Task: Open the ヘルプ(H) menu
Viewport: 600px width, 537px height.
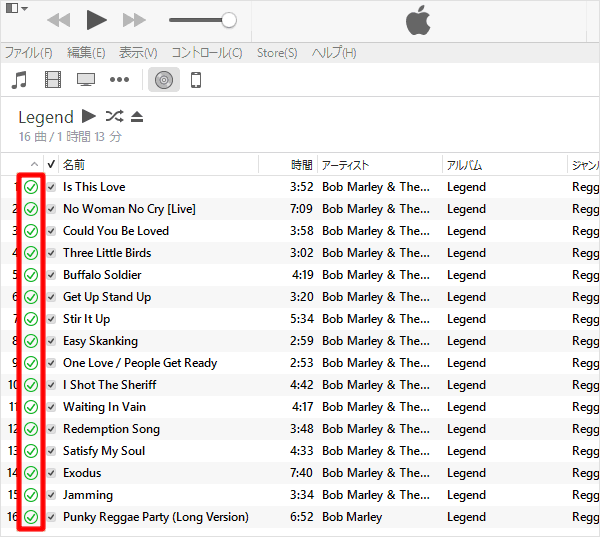Action: [x=334, y=53]
